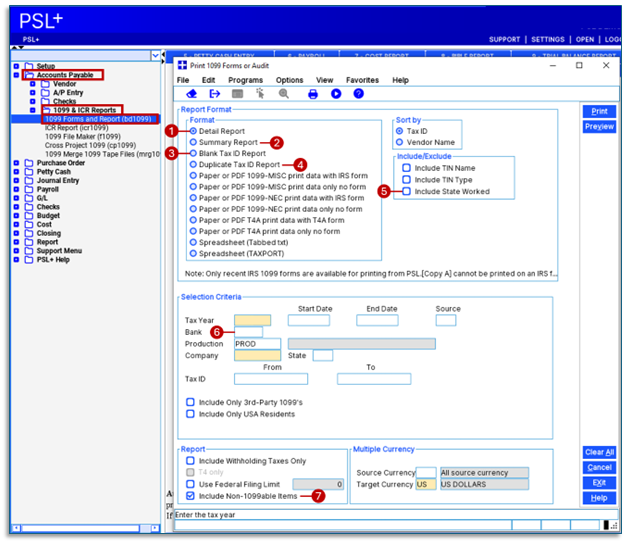Open the Purchase Order folder icon
The width and height of the screenshot is (626, 542).
coord(29,163)
